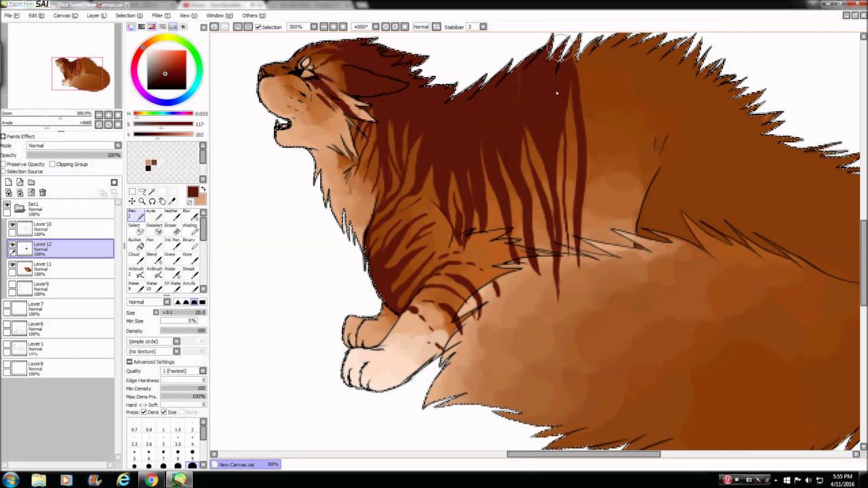Show Layer 9 by its visibility box

(x=12, y=285)
